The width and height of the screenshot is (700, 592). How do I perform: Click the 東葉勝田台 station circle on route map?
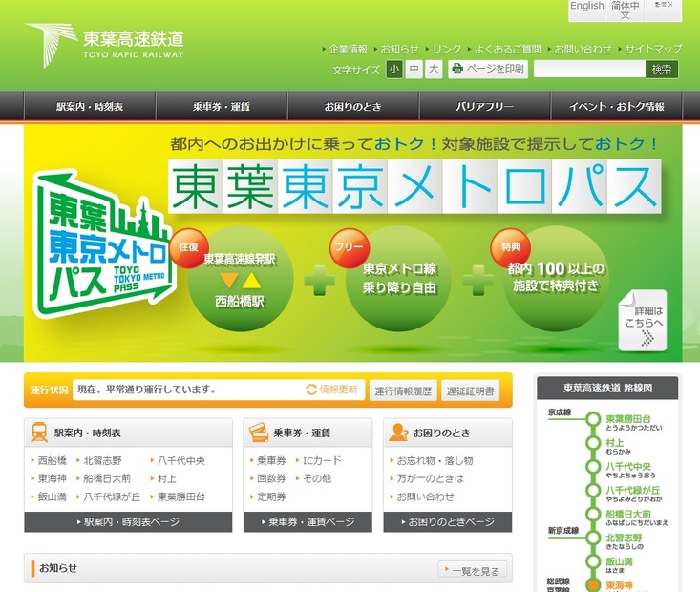point(593,419)
